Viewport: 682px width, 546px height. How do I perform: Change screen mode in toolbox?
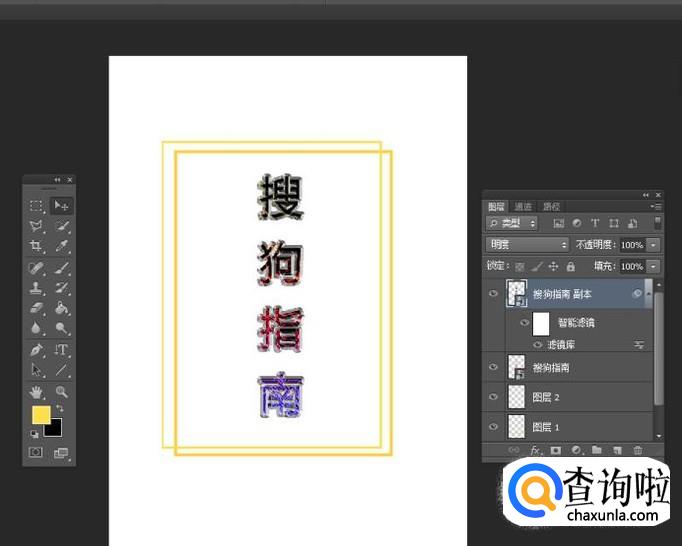coord(61,453)
